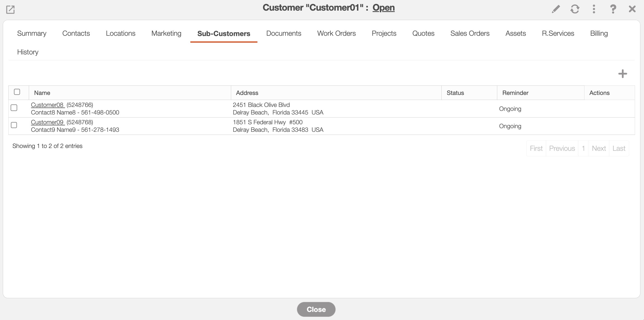The width and height of the screenshot is (644, 320).
Task: Sort table by Address column header
Action: pos(247,93)
